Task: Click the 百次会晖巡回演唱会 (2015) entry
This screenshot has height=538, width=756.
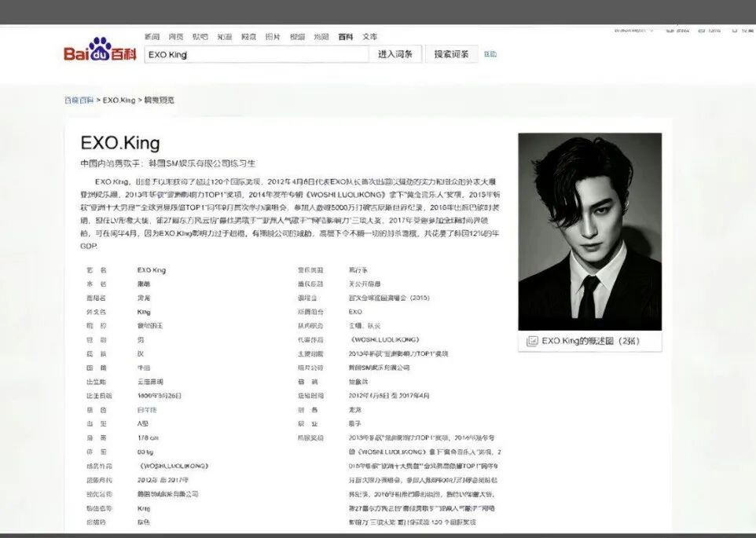Action: tap(389, 298)
